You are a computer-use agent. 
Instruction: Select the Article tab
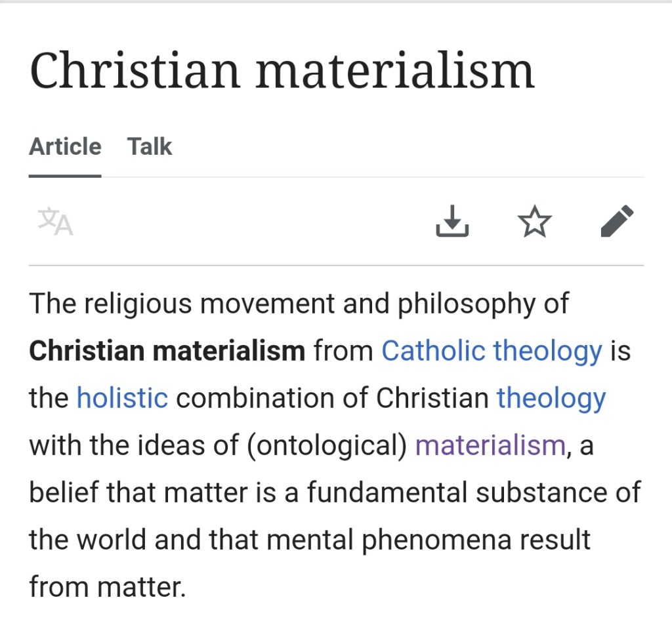[x=65, y=146]
